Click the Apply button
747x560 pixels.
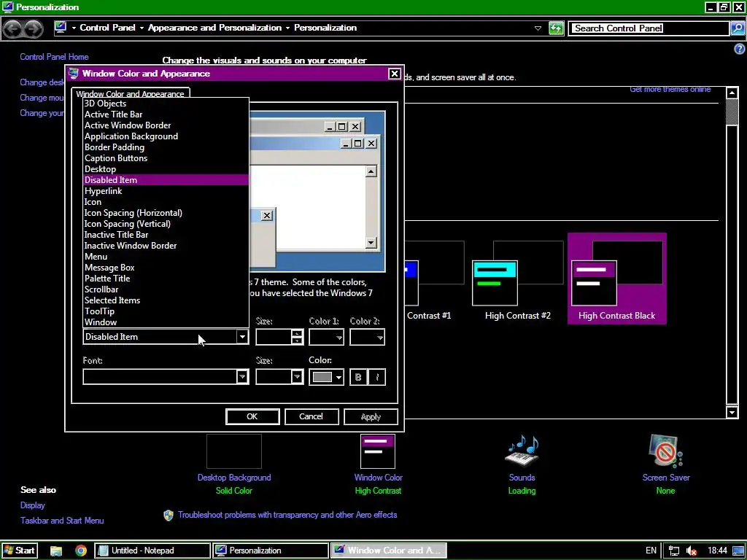coord(371,416)
